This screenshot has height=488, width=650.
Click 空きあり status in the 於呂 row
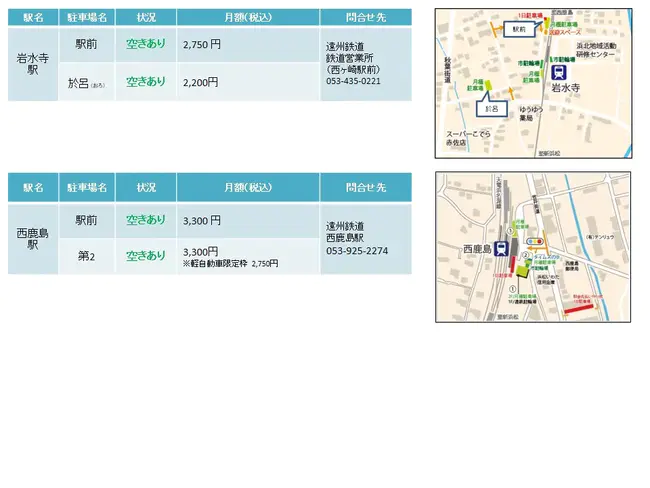(x=146, y=82)
